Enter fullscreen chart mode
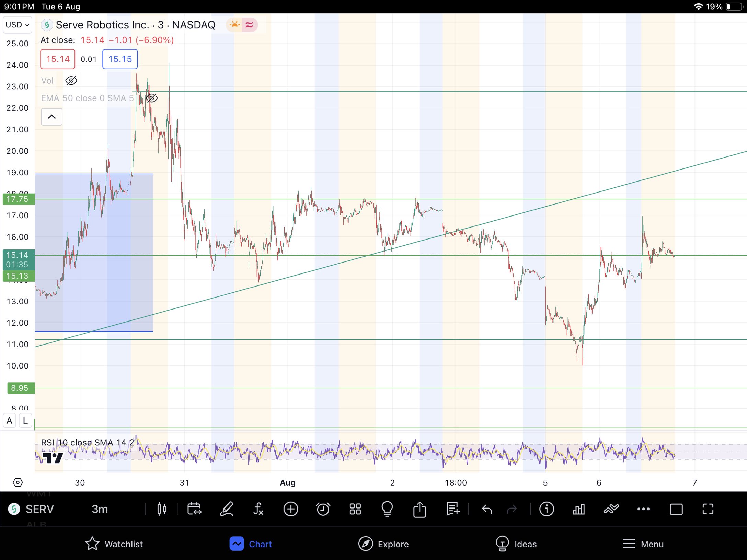Screen dimensions: 747x560 coord(708,509)
